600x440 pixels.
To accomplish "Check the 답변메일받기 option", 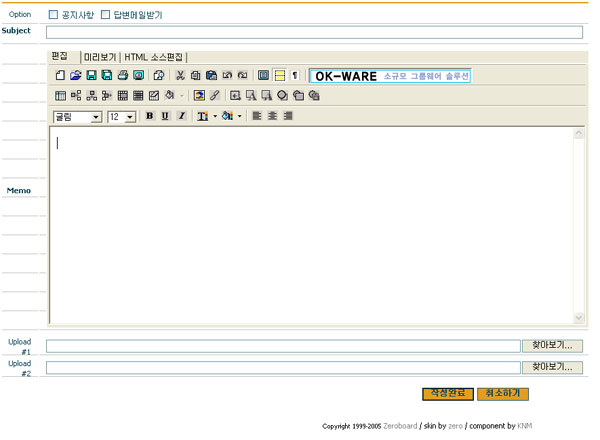I will click(x=106, y=15).
